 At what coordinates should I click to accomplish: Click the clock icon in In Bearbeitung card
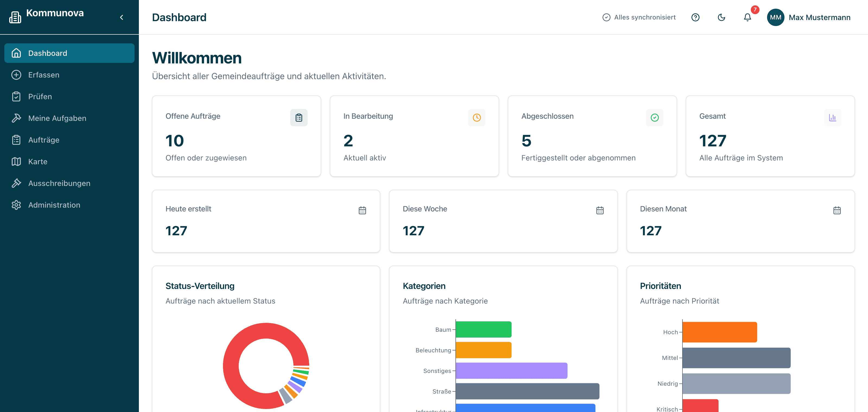(x=477, y=117)
